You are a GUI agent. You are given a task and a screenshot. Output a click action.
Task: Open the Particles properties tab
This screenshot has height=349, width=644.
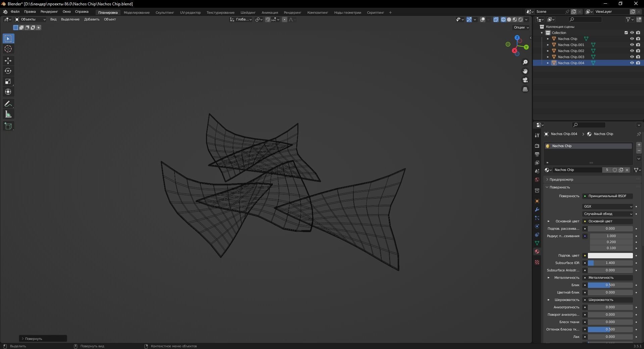537,218
